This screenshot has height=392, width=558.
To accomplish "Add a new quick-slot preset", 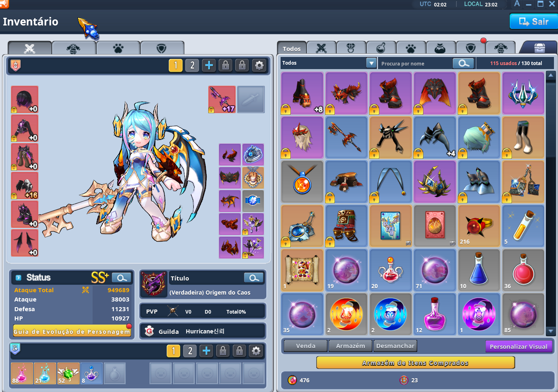I will coord(206,351).
